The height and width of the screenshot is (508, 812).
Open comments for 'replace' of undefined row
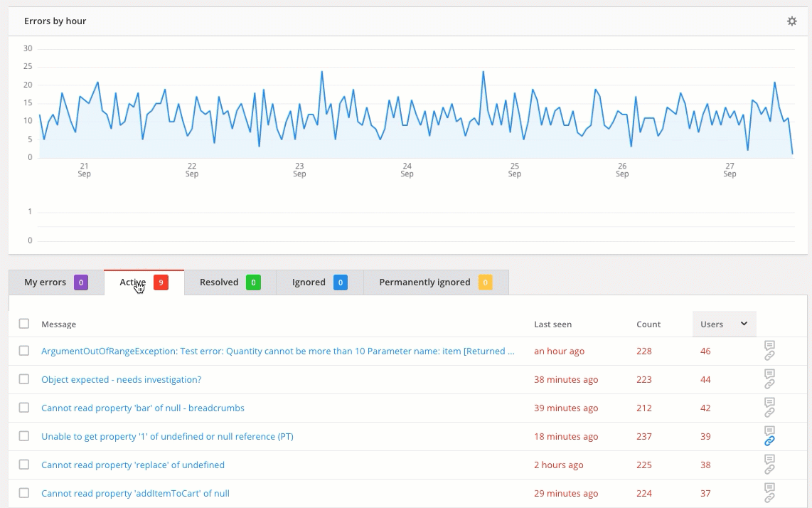pyautogui.click(x=769, y=460)
